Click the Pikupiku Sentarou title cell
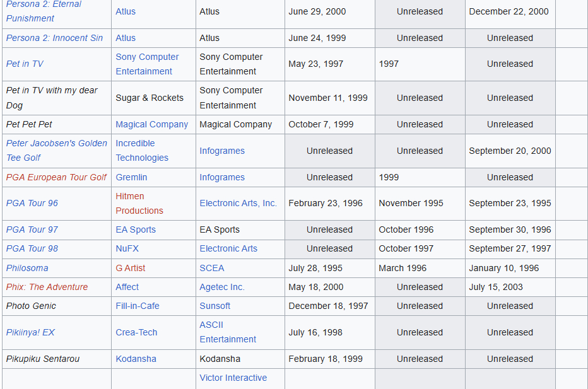This screenshot has height=389, width=588. 43,359
